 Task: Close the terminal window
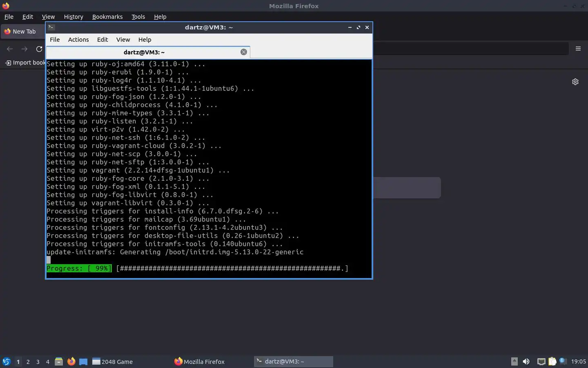click(367, 27)
